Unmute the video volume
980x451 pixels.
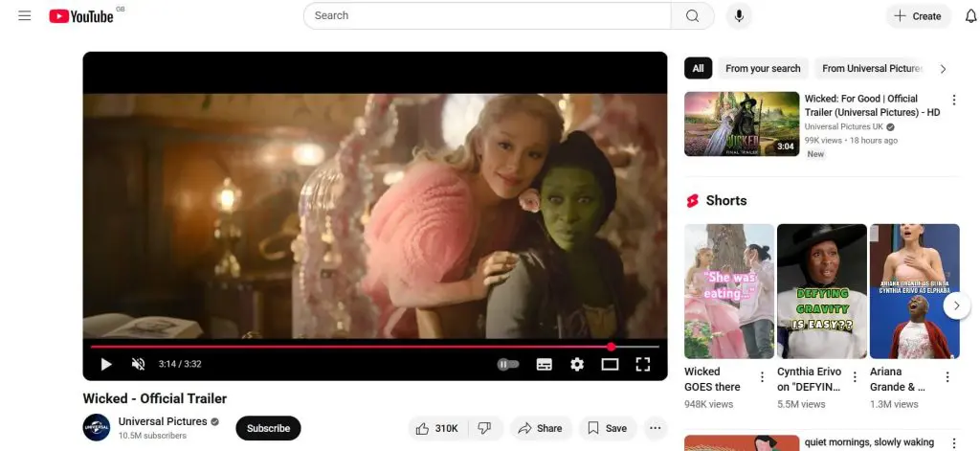click(x=138, y=364)
